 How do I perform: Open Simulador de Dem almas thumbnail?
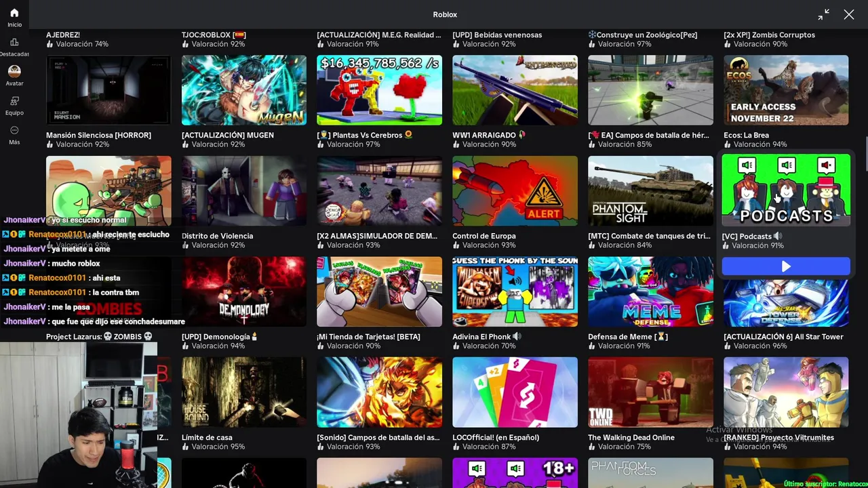tap(379, 191)
